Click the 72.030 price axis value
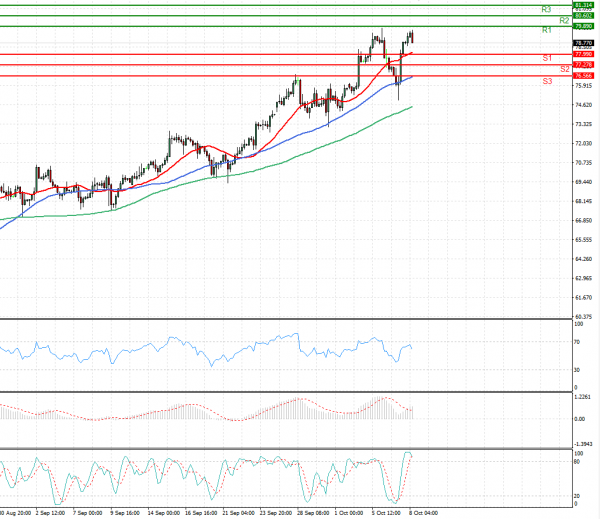Image resolution: width=600 pixels, height=519 pixels. click(x=584, y=144)
